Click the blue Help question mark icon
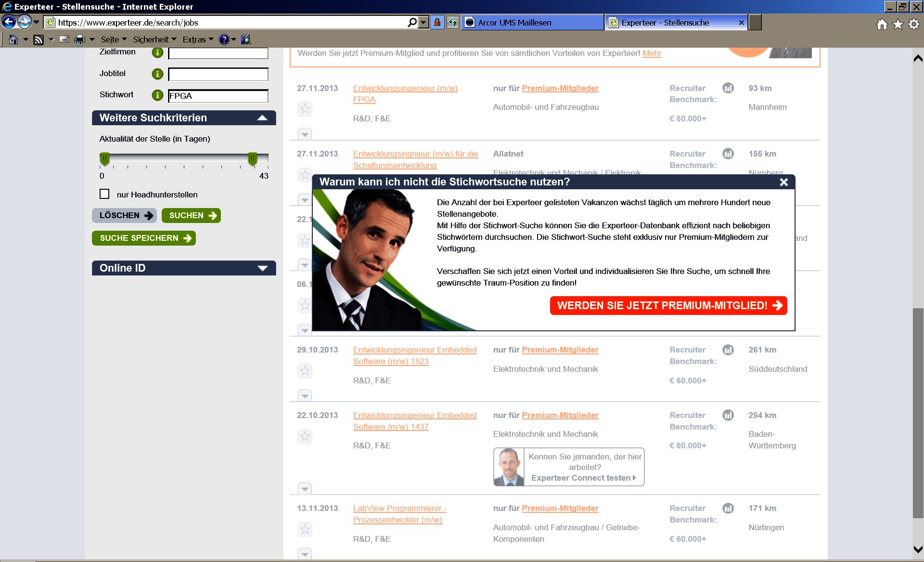Image resolution: width=924 pixels, height=562 pixels. pyautogui.click(x=224, y=39)
